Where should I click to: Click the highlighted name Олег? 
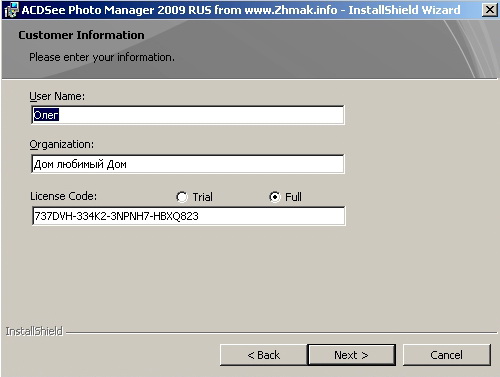46,115
